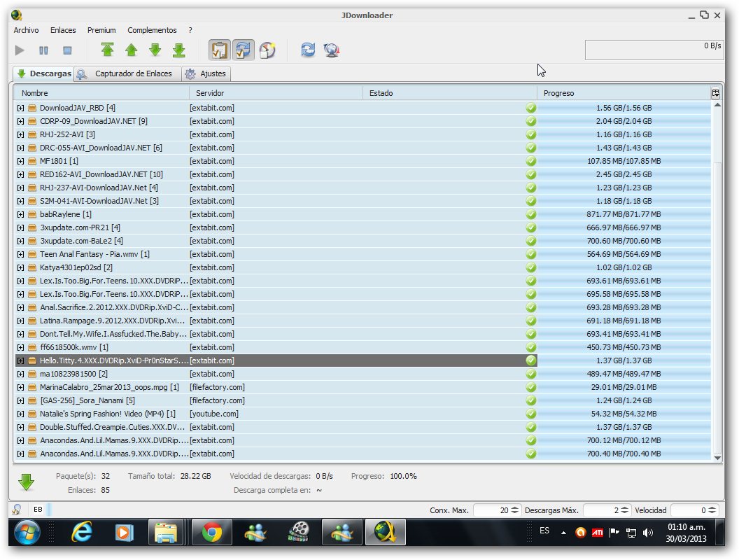
Task: Toggle clipboard monitoring in the toolbar
Action: [220, 50]
